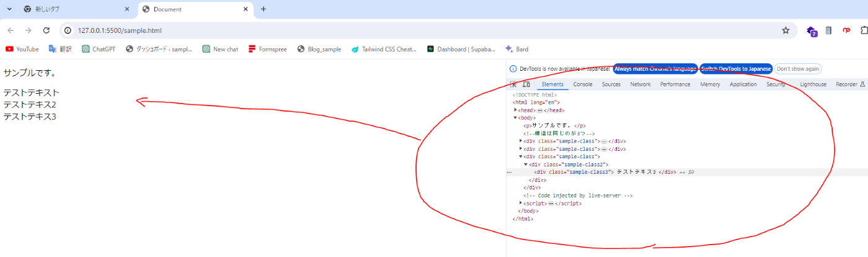
Task: Collapse the third sample-class div
Action: coord(521,156)
